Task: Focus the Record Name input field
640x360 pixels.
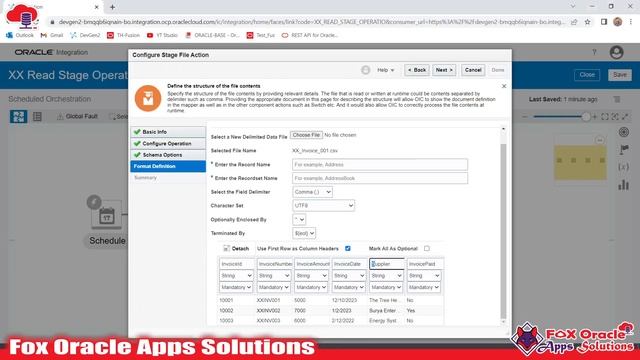Action: pos(380,164)
